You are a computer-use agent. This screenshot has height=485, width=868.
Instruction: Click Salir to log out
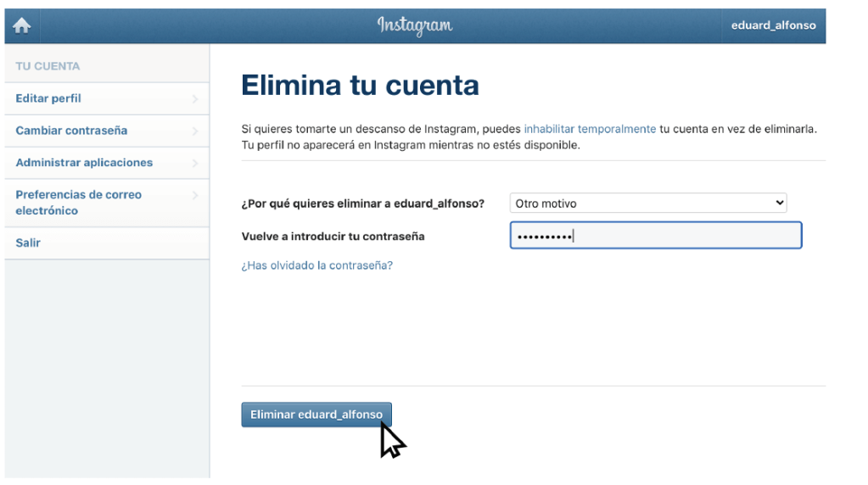click(x=28, y=242)
